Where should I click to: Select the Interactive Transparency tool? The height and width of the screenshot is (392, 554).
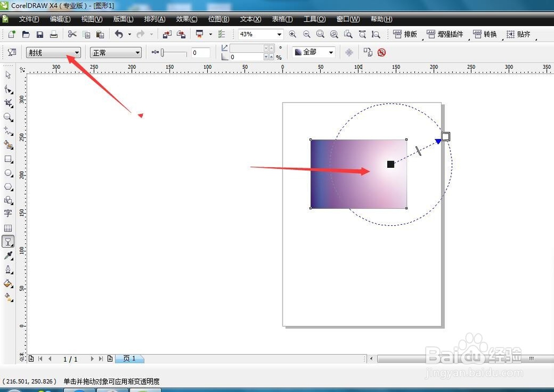(x=8, y=241)
